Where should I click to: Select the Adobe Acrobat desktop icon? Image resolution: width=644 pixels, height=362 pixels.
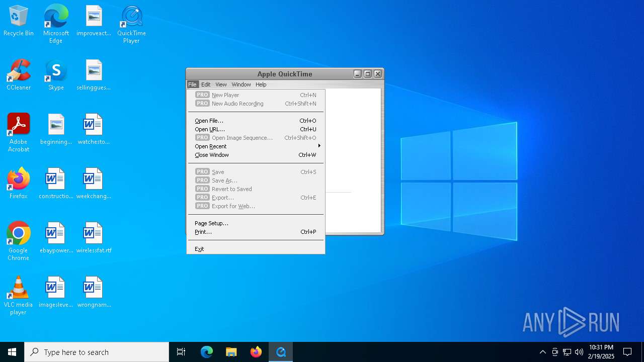click(x=19, y=133)
